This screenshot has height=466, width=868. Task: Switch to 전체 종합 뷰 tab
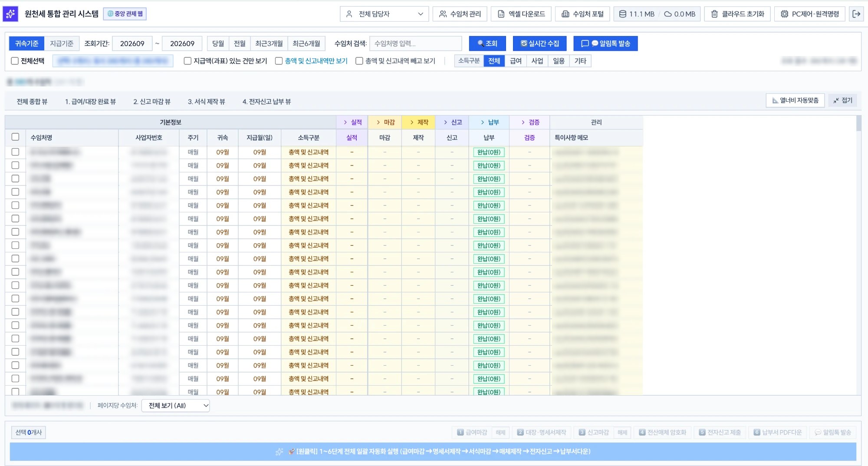click(32, 102)
